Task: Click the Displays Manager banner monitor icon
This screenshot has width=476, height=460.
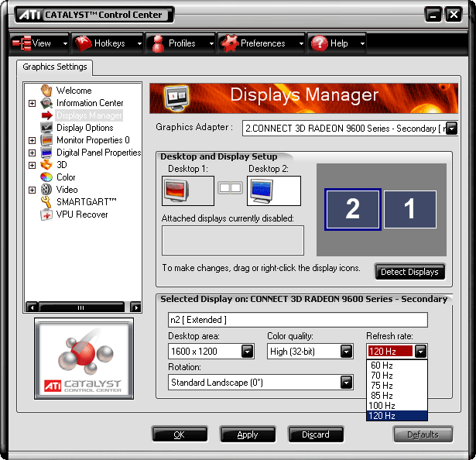Action: pyautogui.click(x=176, y=98)
